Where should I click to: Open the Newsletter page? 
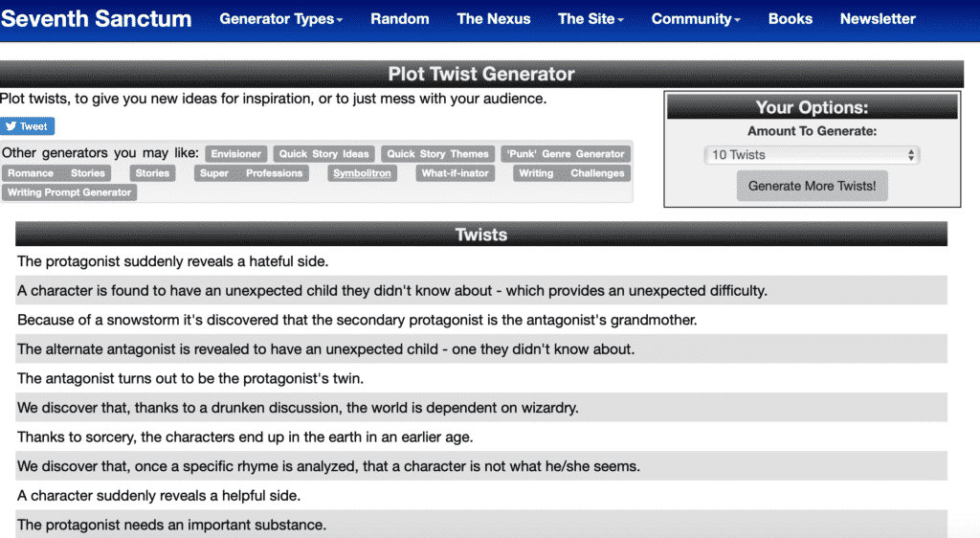point(878,19)
